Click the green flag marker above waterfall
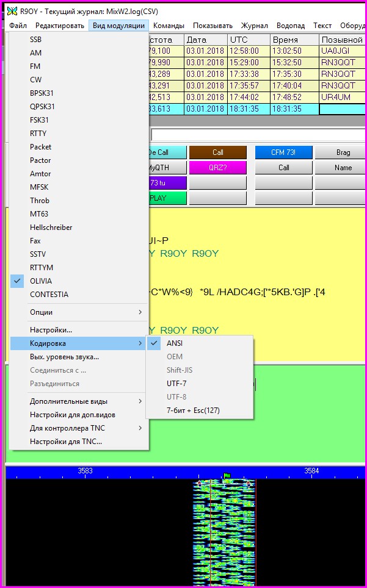The image size is (367, 588). coord(227,476)
